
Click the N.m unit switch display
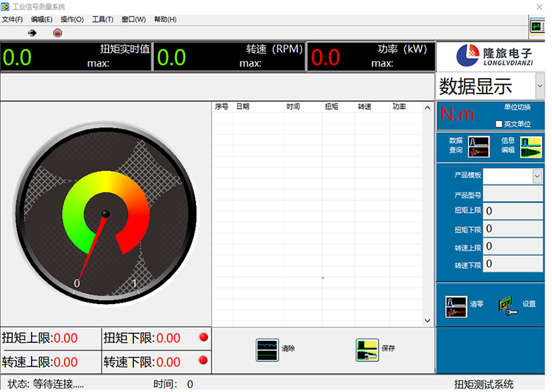pyautogui.click(x=458, y=115)
